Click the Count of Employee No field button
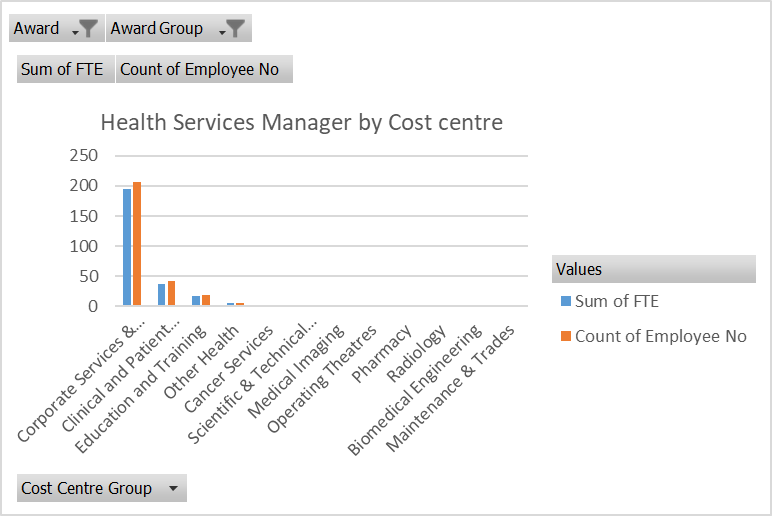Viewport: 772px width, 516px height. coord(205,70)
